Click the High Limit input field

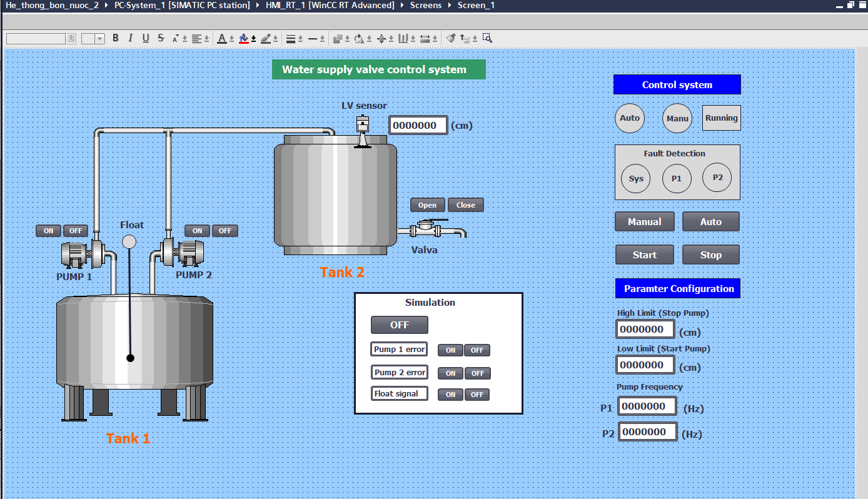coord(645,329)
